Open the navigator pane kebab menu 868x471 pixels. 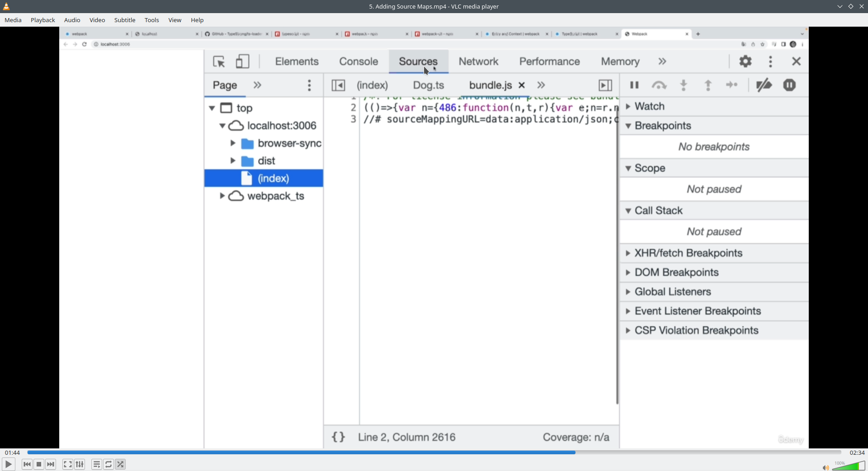coord(309,85)
